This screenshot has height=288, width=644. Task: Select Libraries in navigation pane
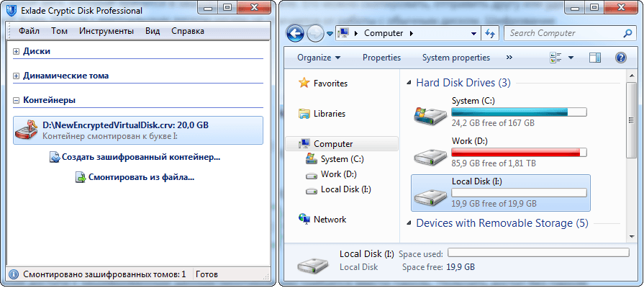[x=330, y=114]
